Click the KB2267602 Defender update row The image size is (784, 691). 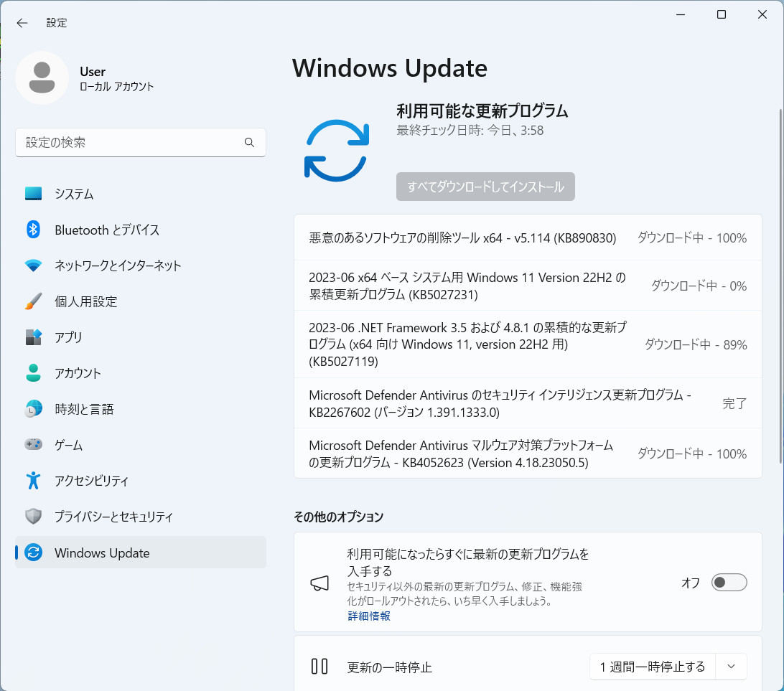pos(528,403)
